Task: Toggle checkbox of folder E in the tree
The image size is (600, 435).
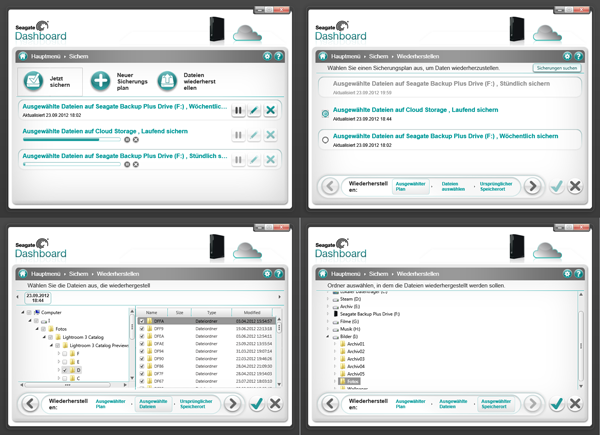Action: pos(65,362)
